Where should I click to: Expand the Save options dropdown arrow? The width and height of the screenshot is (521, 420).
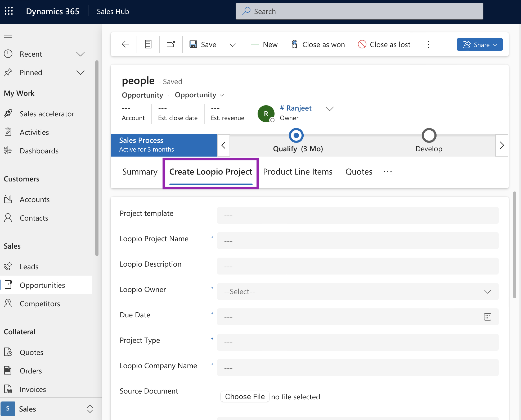(232, 45)
